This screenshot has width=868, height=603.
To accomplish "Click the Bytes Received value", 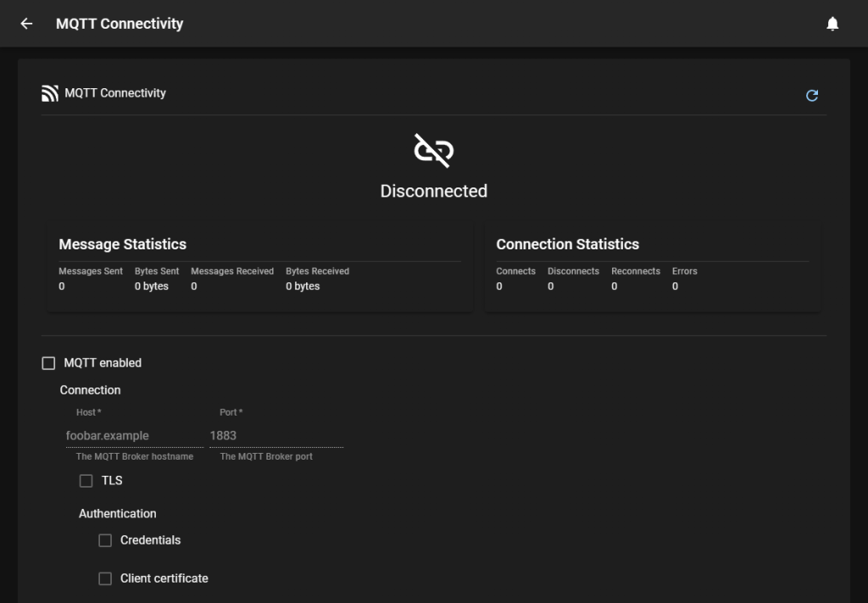I will [303, 287].
